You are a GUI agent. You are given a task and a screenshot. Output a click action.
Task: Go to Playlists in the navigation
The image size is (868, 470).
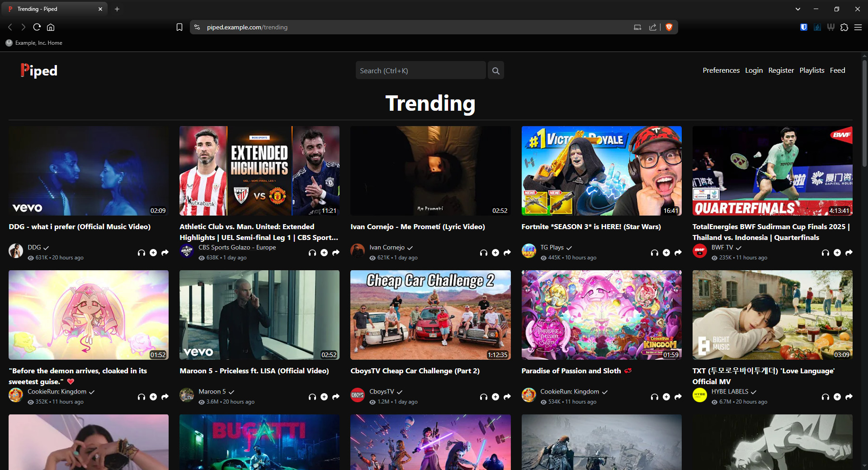pyautogui.click(x=811, y=70)
